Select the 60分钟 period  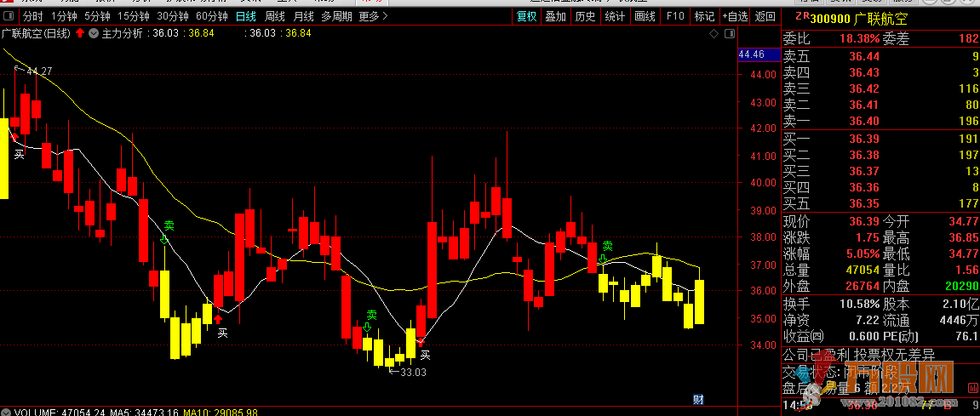pyautogui.click(x=212, y=16)
